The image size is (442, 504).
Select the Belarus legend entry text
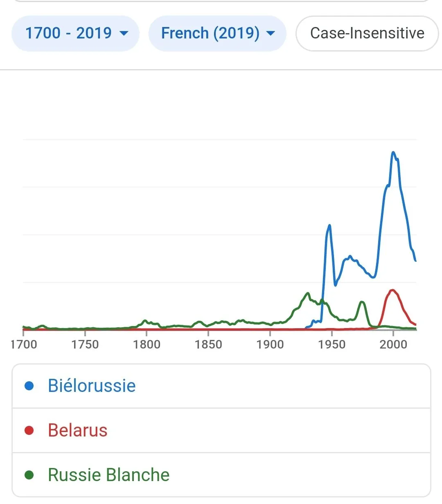tap(78, 430)
